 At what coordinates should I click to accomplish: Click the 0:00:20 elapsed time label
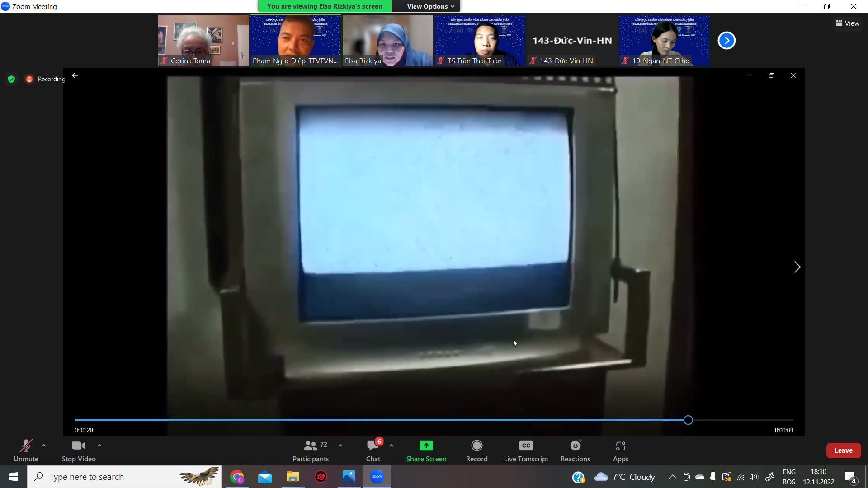coord(84,430)
